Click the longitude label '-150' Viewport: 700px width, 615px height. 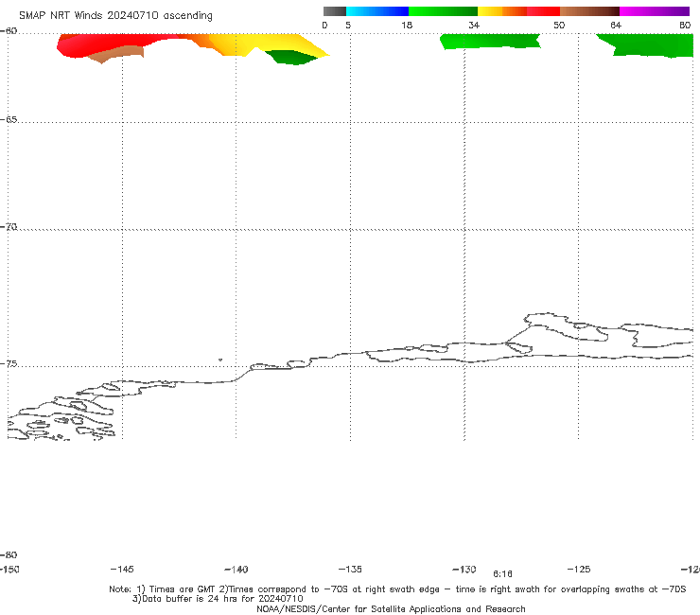point(9,570)
